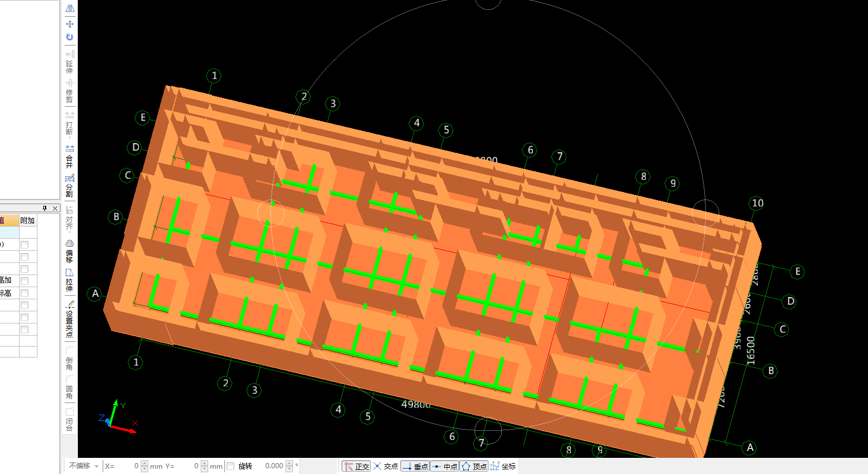Viewport: 868px width, 474px height.
Task: Check 附加 box in the row ending with ")"
Action: [x=25, y=244]
